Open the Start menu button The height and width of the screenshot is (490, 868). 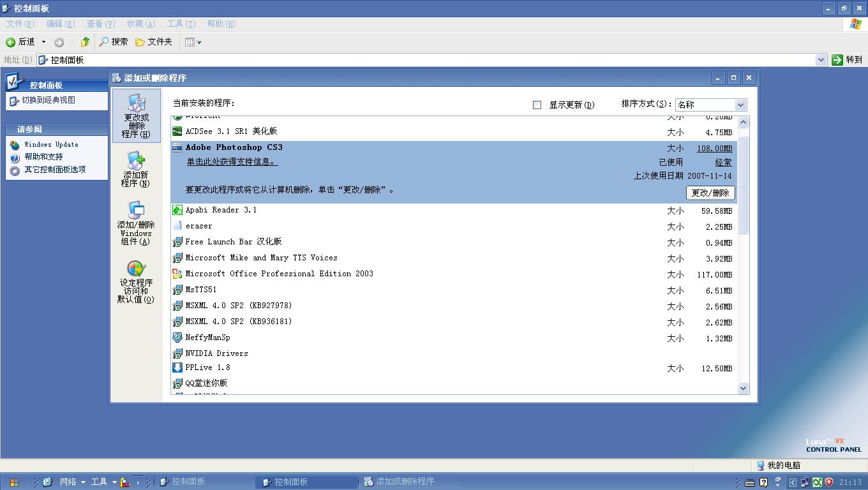tap(13, 482)
